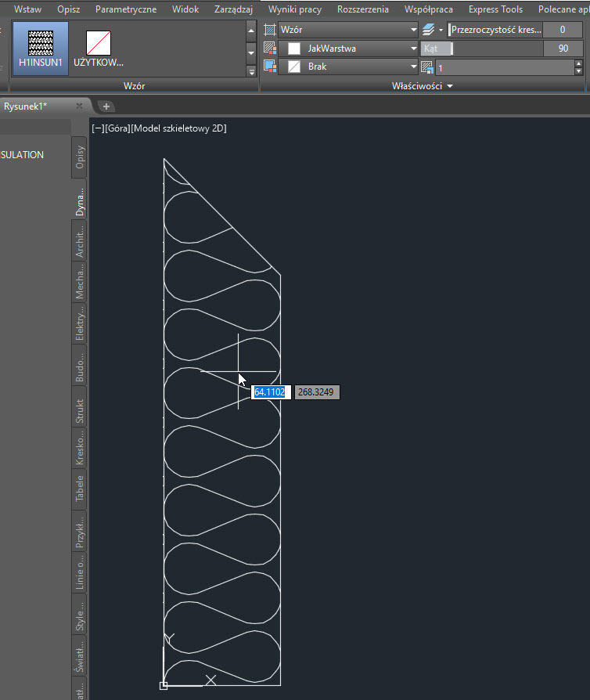This screenshot has height=700, width=590.
Task: Open the Brak background color dropdown
Action: [x=413, y=67]
